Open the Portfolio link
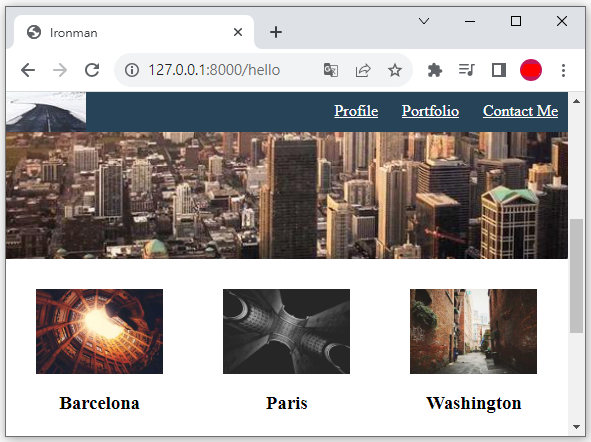Screen dimensions: 591x442 click(x=430, y=111)
